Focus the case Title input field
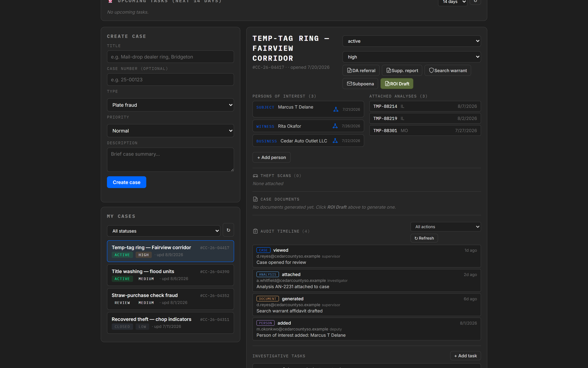The height and width of the screenshot is (368, 588). coord(171,57)
